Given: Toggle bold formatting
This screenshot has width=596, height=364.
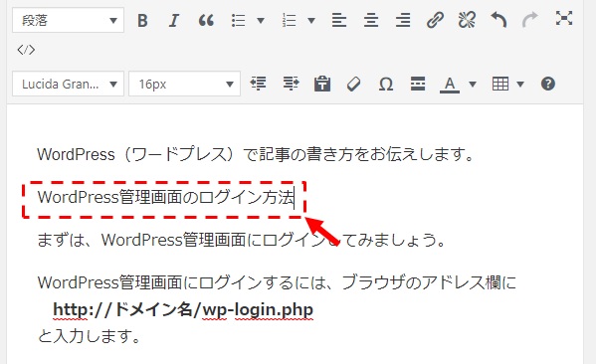Looking at the screenshot, I should (142, 20).
